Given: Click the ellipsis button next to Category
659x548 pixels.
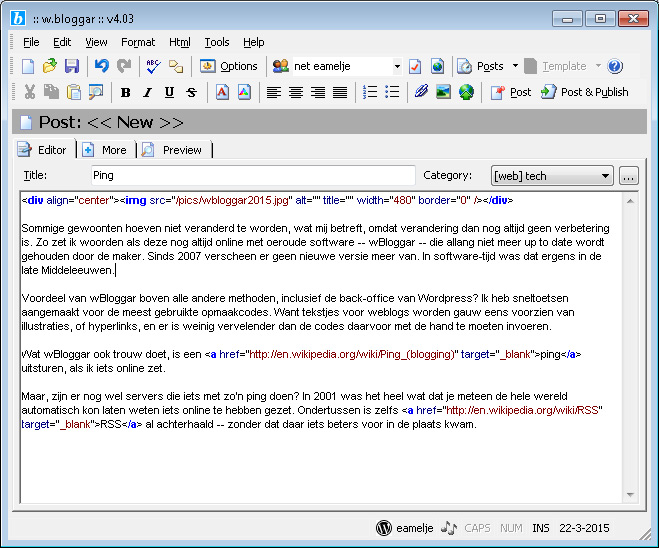Looking at the screenshot, I should click(629, 176).
